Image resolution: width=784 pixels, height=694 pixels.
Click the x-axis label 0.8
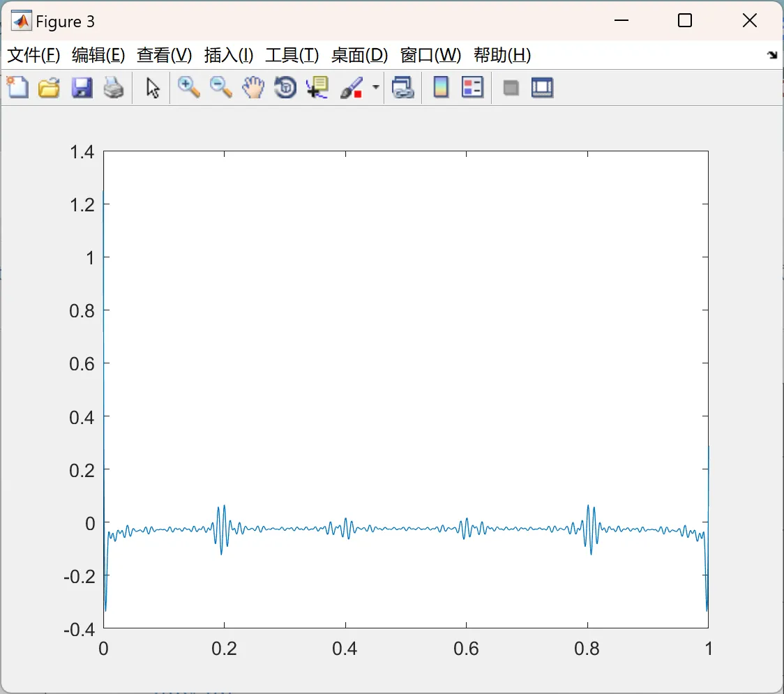click(x=587, y=649)
